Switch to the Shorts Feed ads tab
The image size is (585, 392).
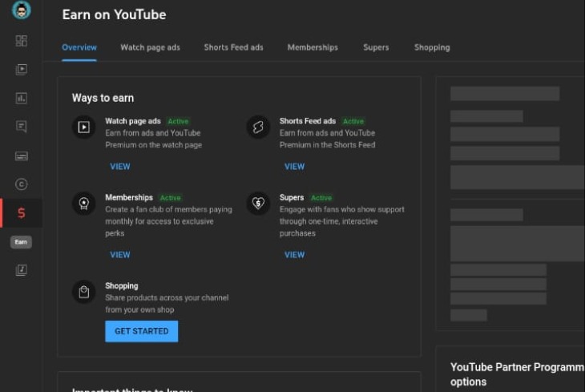233,47
